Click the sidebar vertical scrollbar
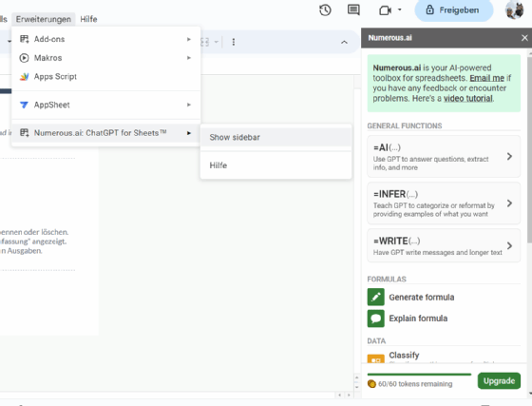Screen dimensions: 532x406 pyautogui.click(x=529, y=149)
